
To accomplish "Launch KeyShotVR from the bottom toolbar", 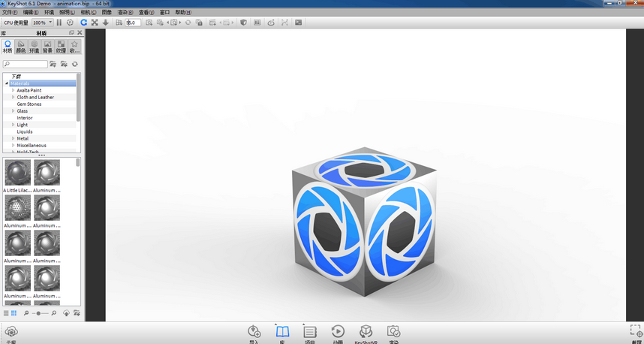I will 366,331.
